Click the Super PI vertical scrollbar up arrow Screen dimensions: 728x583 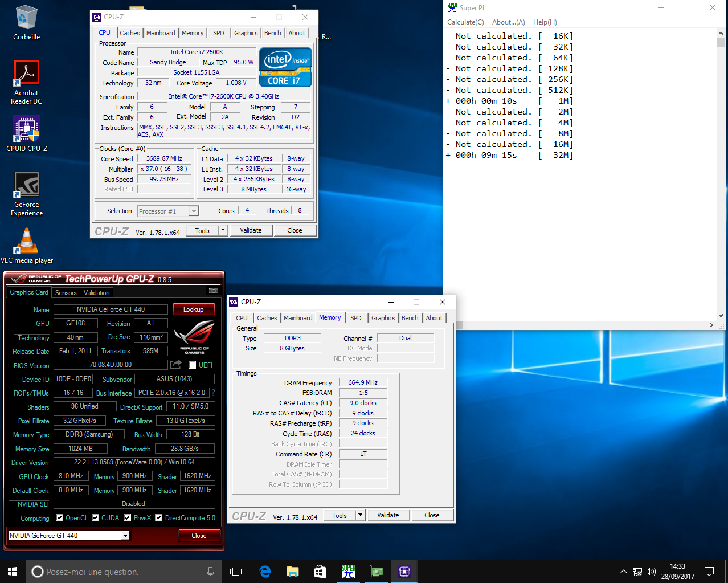tap(721, 34)
